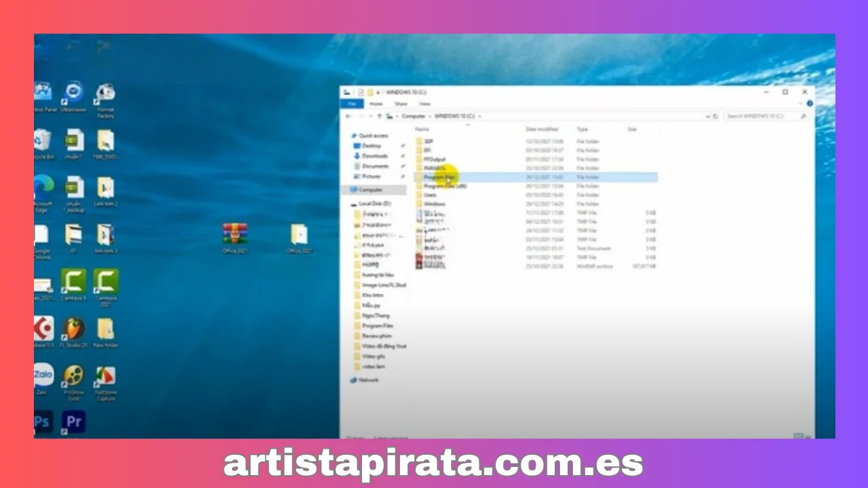Select NgocThang folder in navigation tree

372,316
